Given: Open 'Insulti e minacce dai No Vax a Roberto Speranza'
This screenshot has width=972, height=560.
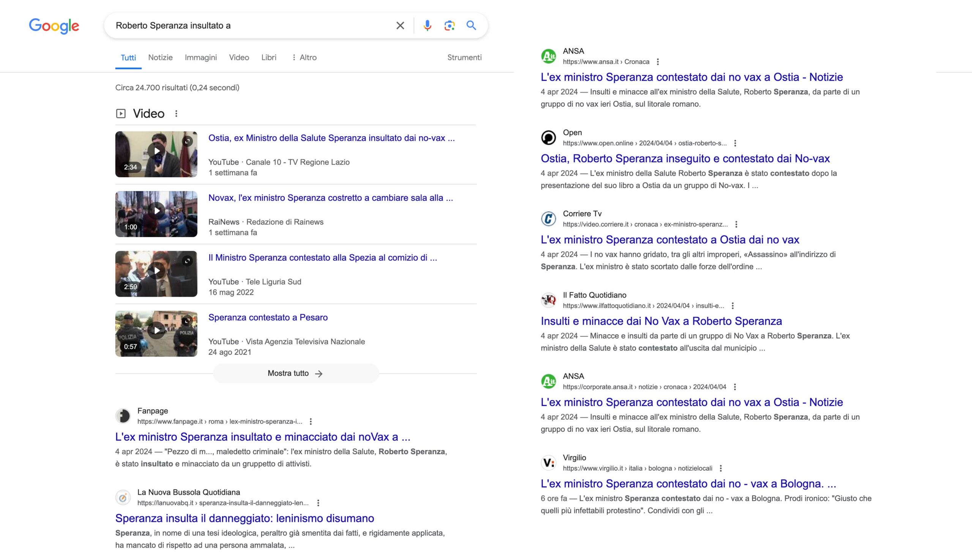Looking at the screenshot, I should click(x=661, y=321).
